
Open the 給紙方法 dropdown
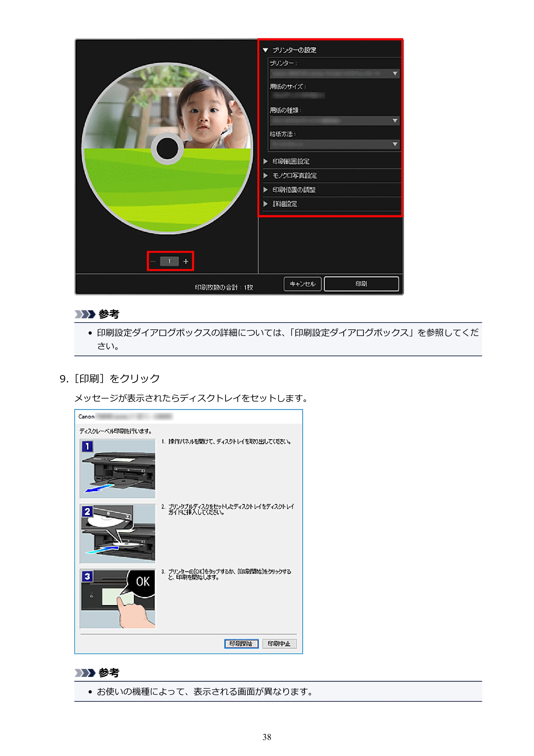coord(335,144)
